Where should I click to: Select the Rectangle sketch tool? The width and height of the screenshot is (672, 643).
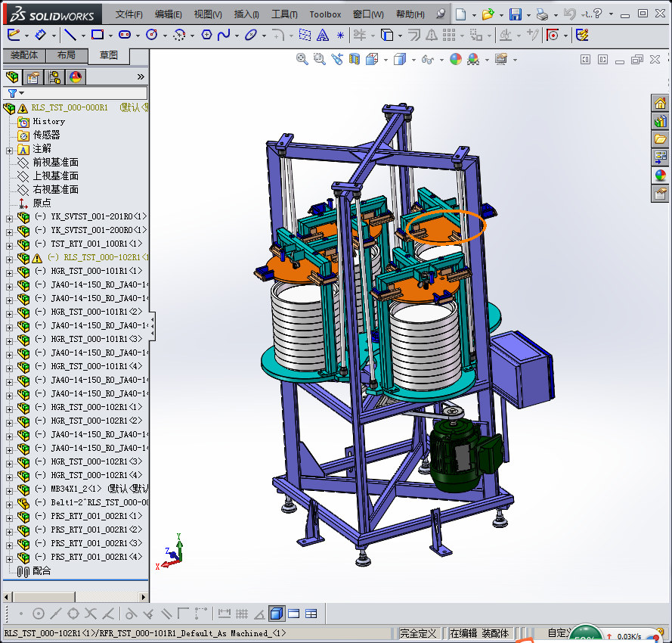coord(98,35)
